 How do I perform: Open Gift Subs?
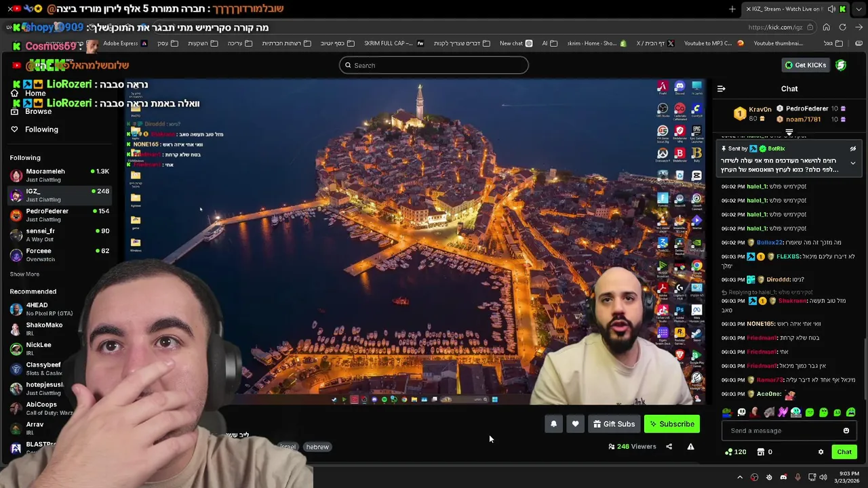click(614, 424)
